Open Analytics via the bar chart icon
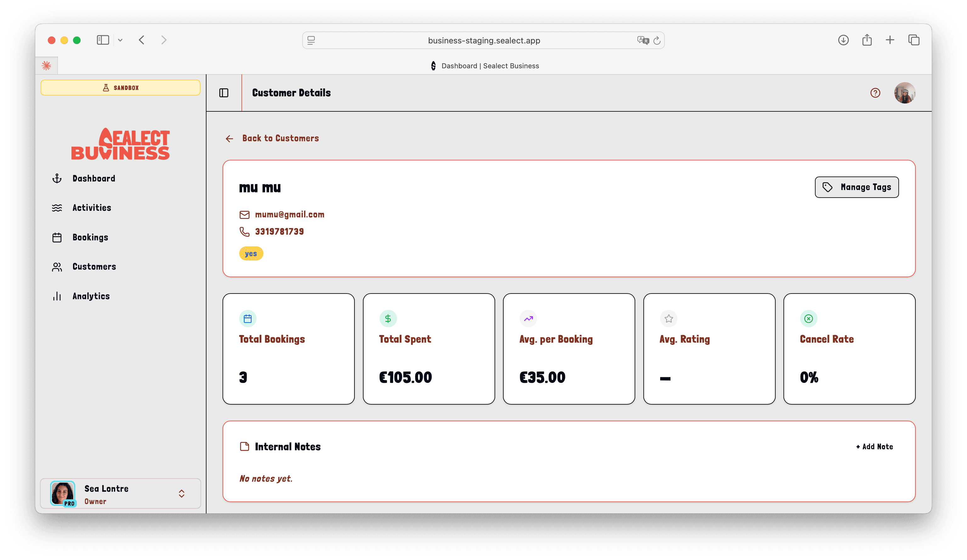The width and height of the screenshot is (967, 560). (57, 296)
